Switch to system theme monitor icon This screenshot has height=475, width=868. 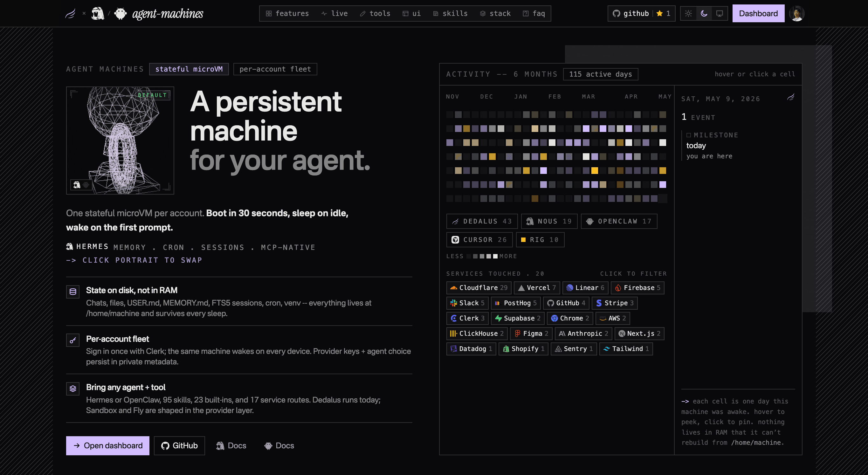point(720,13)
